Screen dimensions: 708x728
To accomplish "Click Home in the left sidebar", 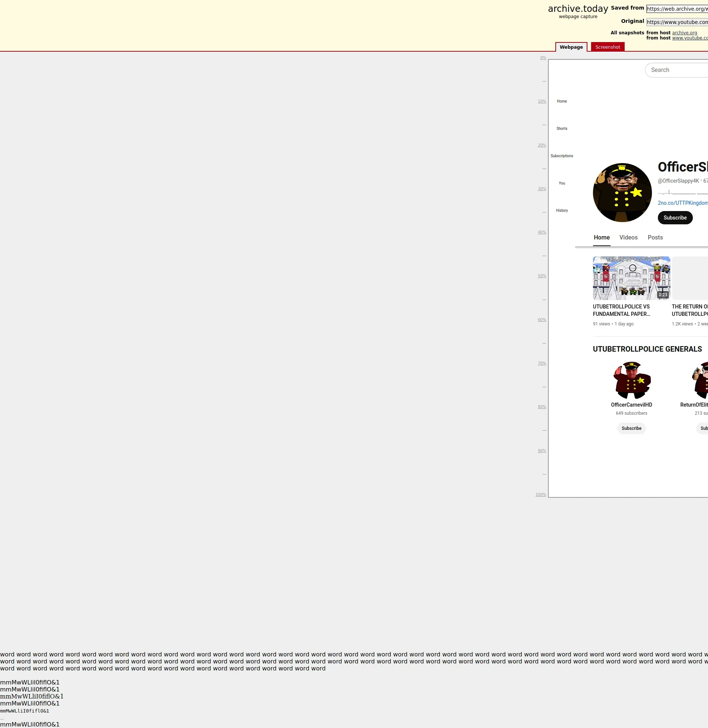I will click(x=562, y=101).
